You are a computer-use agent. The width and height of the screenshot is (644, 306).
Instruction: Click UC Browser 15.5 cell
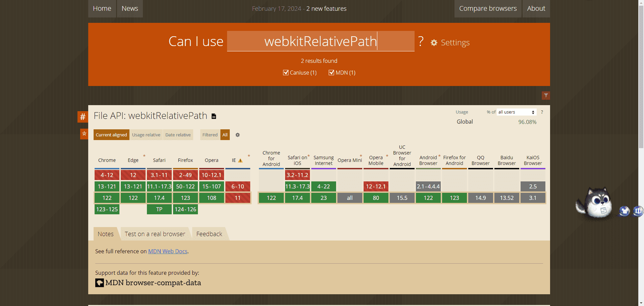click(402, 198)
